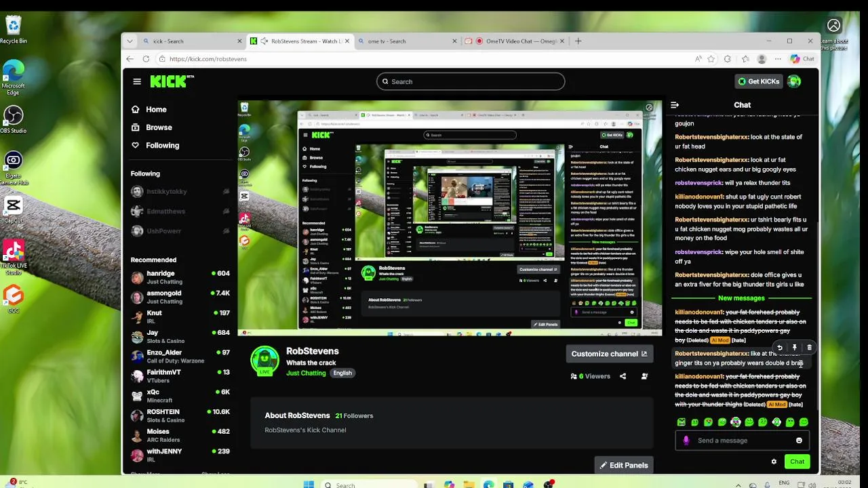Open Copilot Chat in Edge toolbar
Screen dimensions: 868x488
802,59
